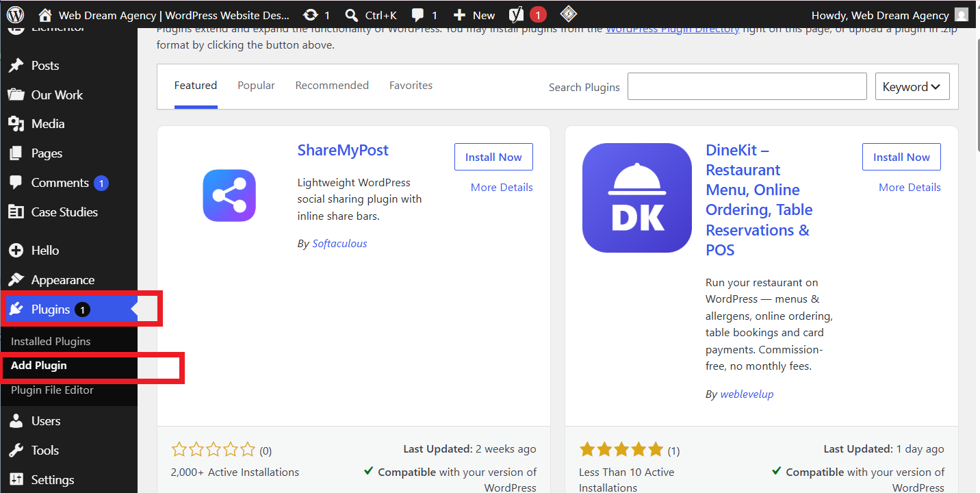Open the Softaculous author link
The height and width of the screenshot is (493, 980).
339,244
